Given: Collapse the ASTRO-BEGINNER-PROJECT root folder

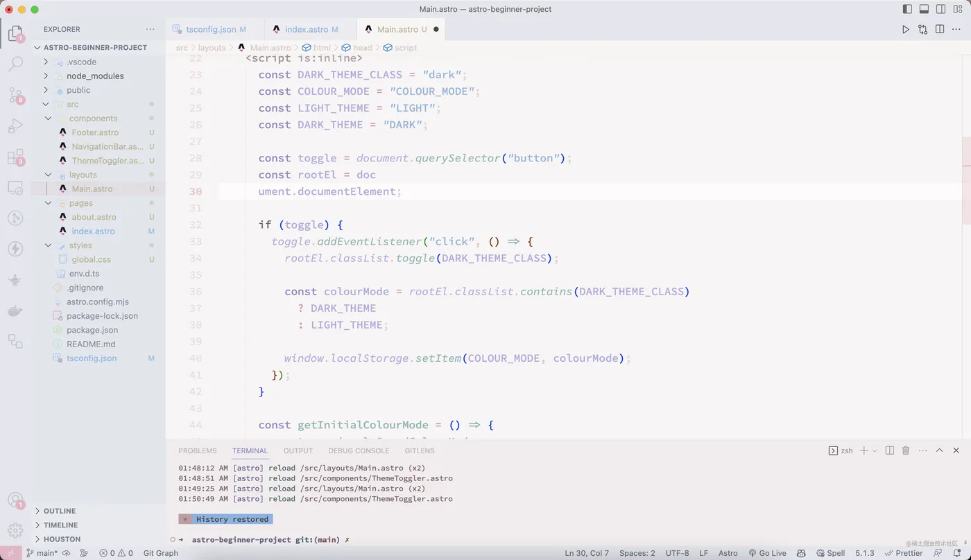Looking at the screenshot, I should coord(95,47).
